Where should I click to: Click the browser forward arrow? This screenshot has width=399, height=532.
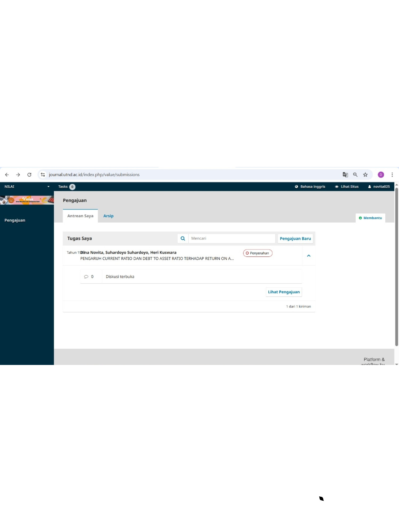[x=18, y=175]
